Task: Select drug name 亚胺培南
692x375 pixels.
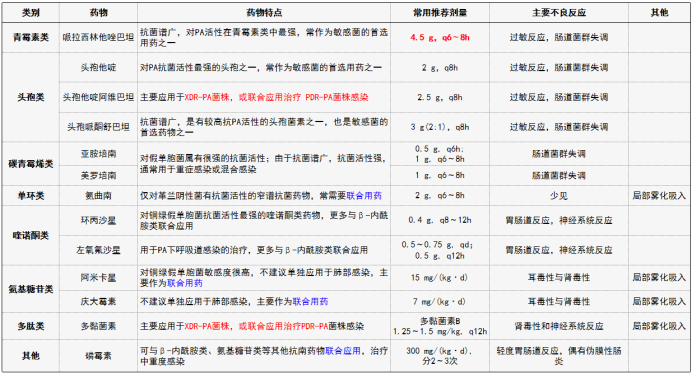Action: pos(98,154)
